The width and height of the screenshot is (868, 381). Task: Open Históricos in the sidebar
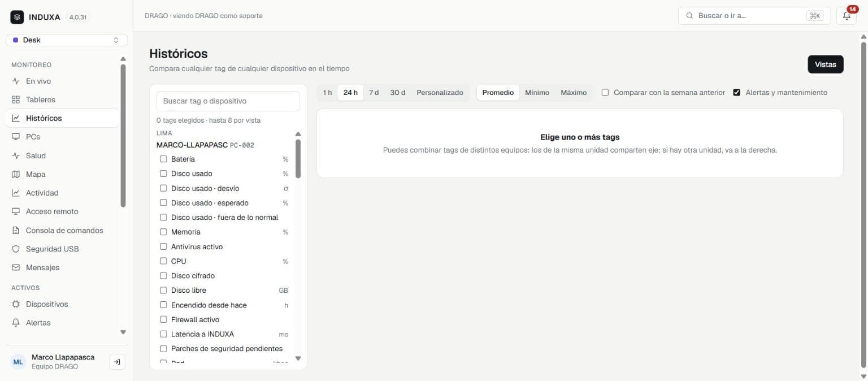(x=63, y=118)
